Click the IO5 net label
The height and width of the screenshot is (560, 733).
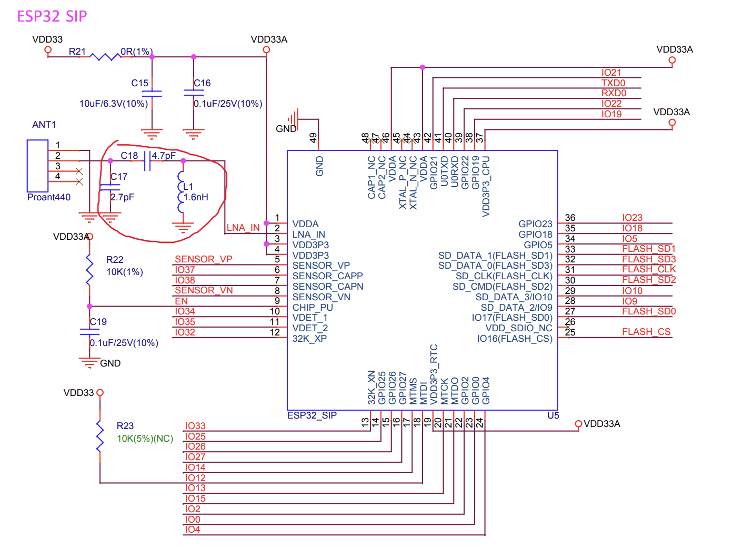(630, 239)
